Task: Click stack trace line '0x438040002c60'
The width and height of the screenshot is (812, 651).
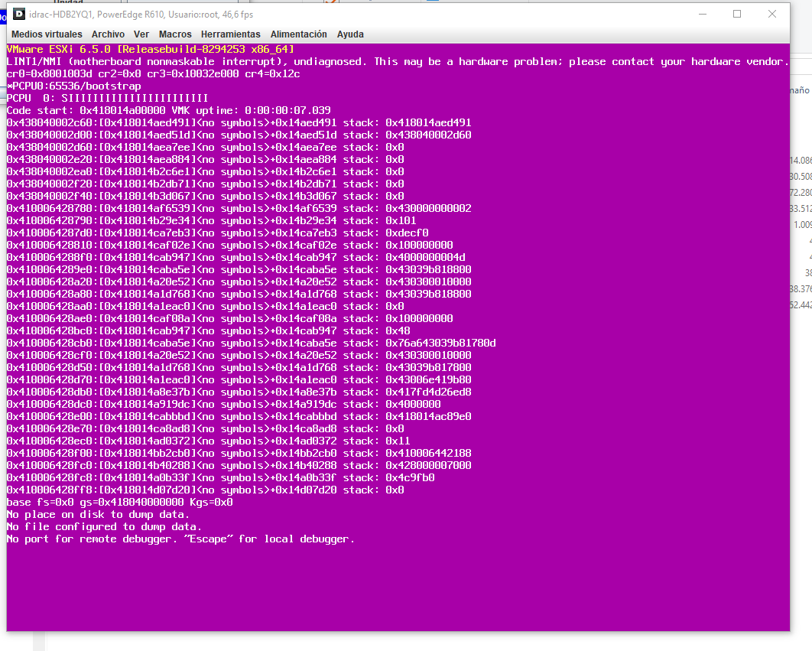Action: coord(239,123)
